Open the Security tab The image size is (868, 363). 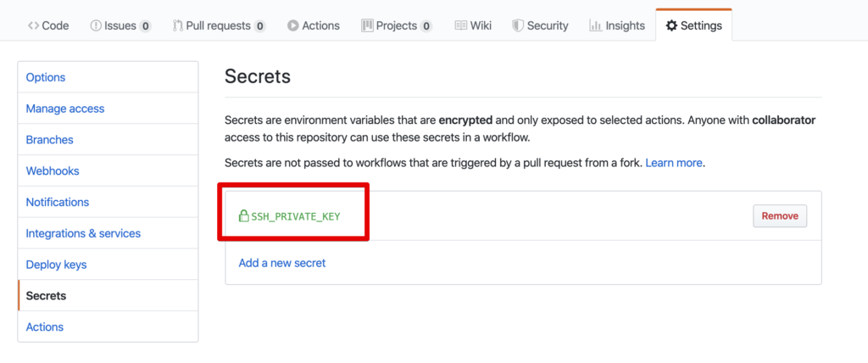point(540,25)
